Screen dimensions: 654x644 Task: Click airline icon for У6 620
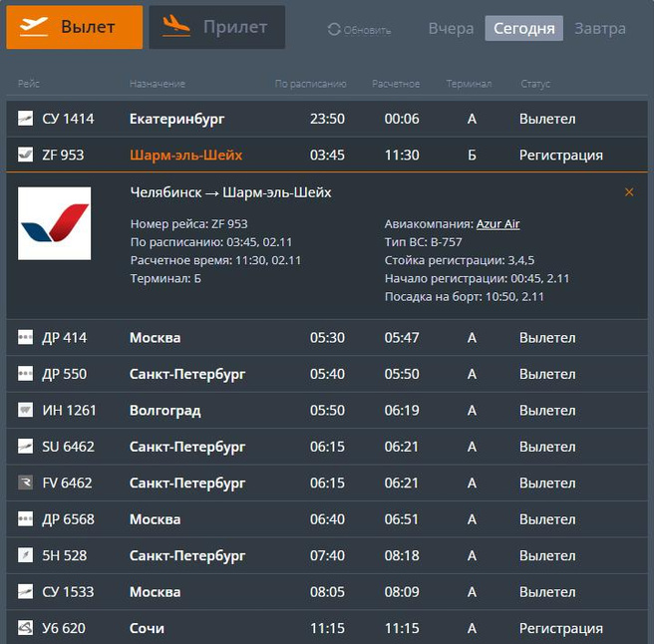pyautogui.click(x=25, y=628)
